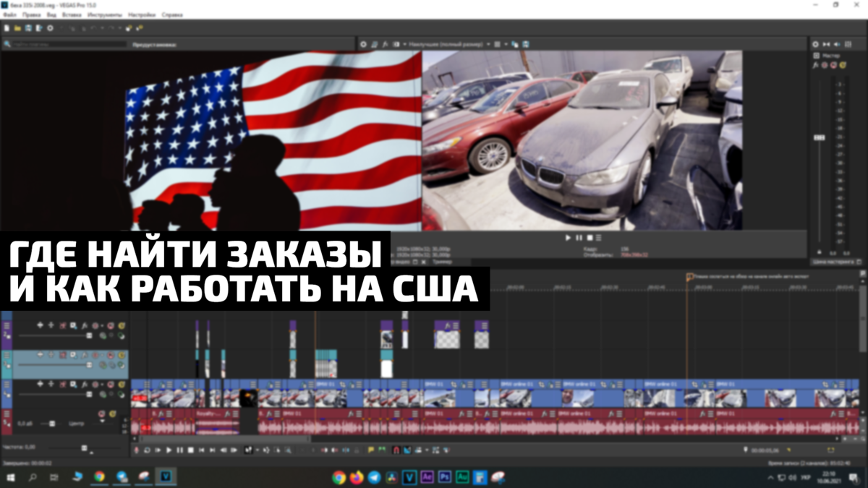Open video track 1 hamburger menu
868x488 pixels.
(7, 327)
